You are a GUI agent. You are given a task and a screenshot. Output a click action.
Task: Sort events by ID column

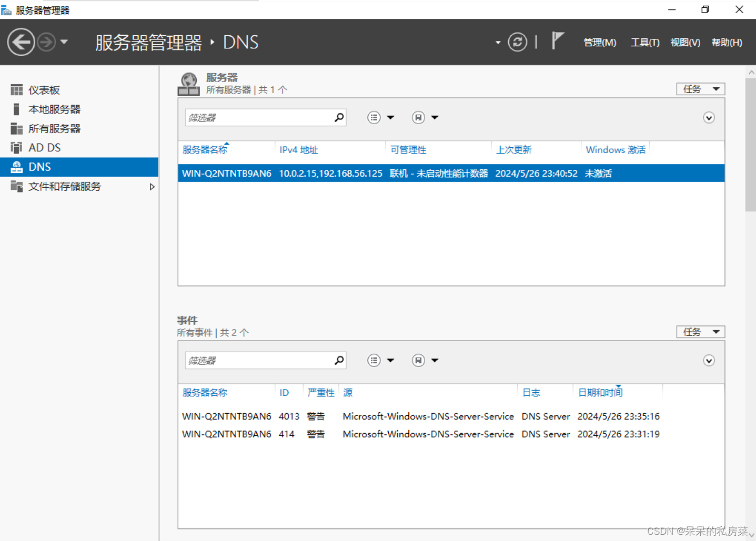coord(284,393)
